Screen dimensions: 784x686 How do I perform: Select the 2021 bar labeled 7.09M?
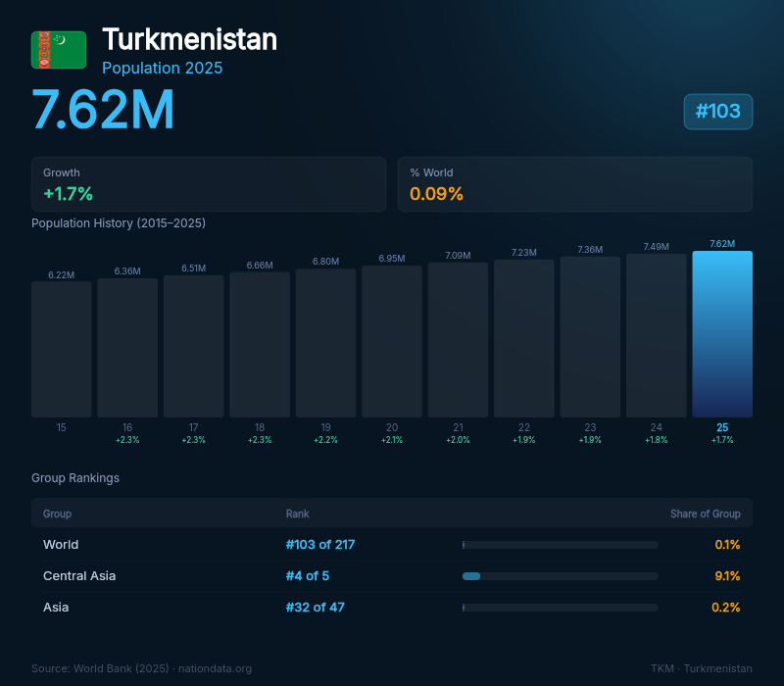click(458, 340)
